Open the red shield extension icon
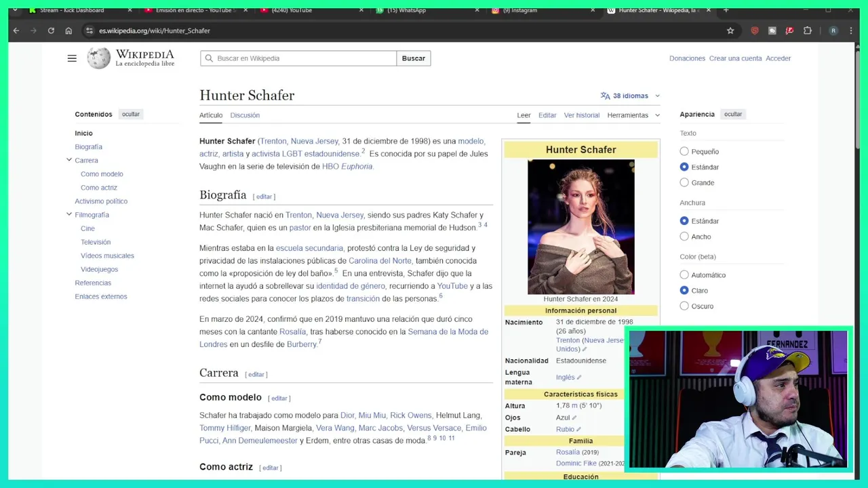Image resolution: width=868 pixels, height=488 pixels. [755, 30]
